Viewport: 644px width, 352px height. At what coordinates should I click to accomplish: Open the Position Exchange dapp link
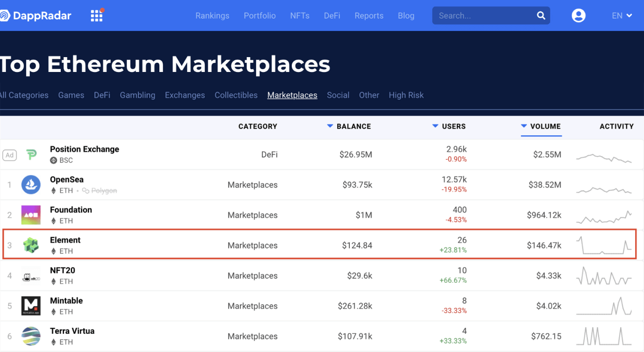tap(85, 149)
